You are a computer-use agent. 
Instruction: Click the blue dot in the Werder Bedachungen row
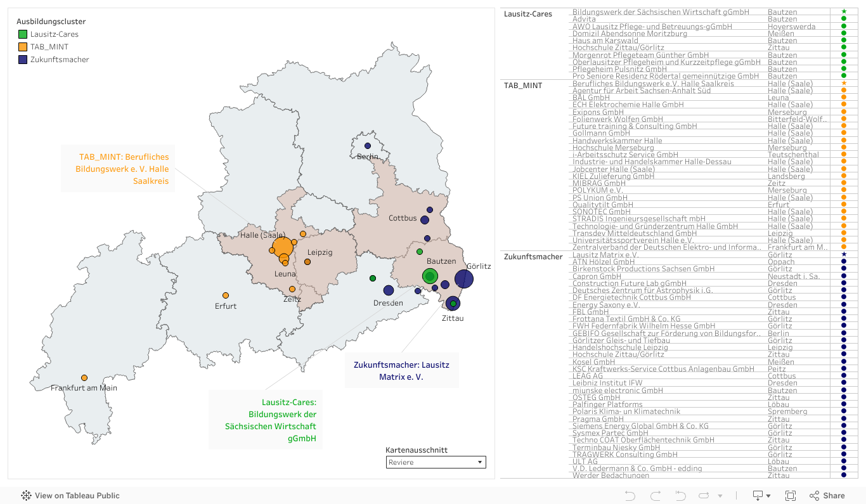point(844,475)
